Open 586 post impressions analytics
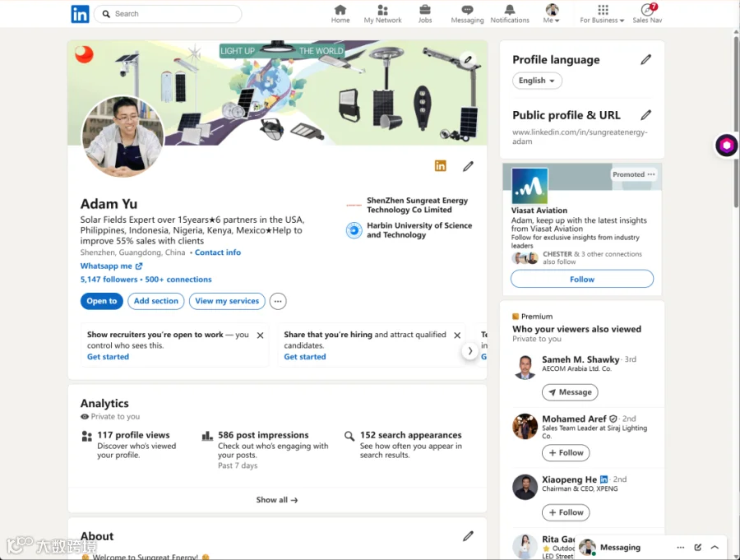 [263, 435]
